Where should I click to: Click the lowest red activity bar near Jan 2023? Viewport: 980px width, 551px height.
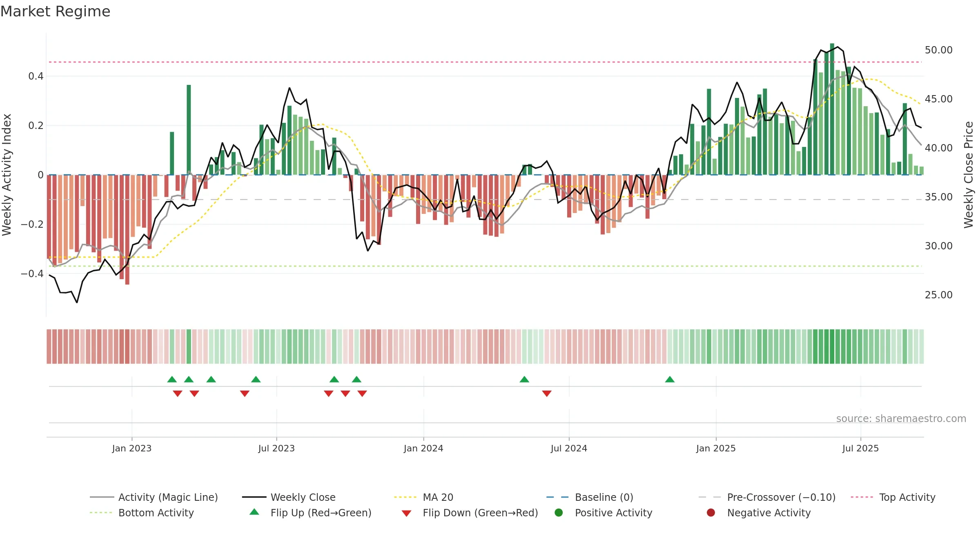pyautogui.click(x=127, y=230)
